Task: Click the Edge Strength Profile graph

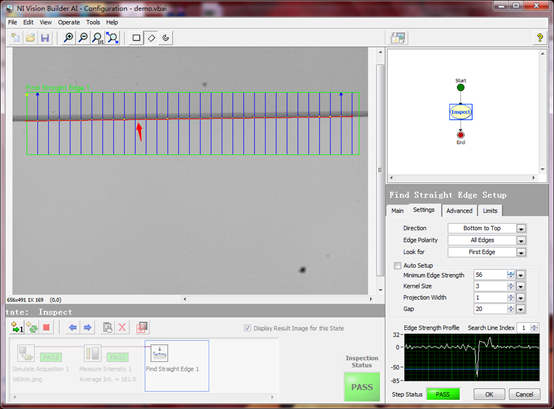Action: [x=472, y=357]
